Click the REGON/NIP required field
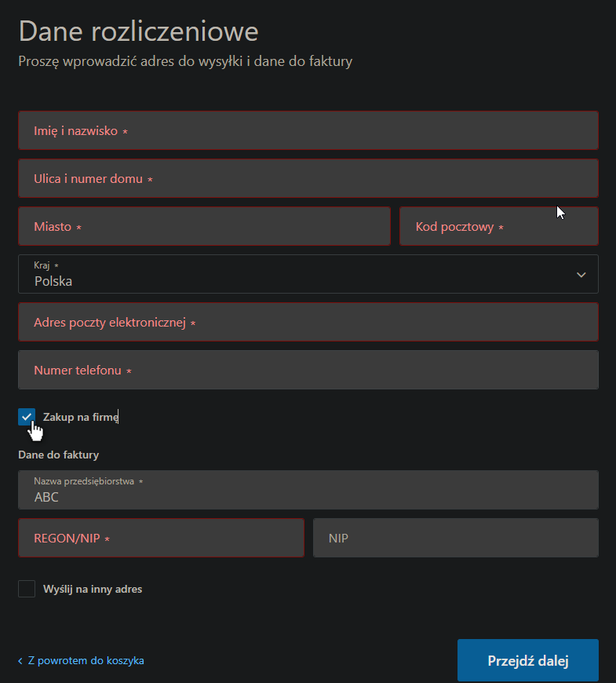Viewport: 616px width, 683px height. pos(161,538)
